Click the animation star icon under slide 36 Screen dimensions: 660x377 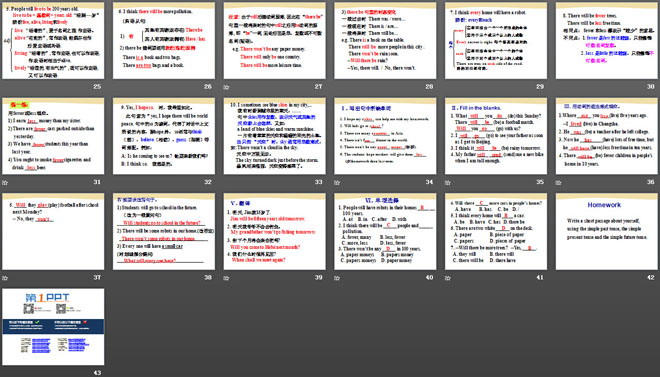pos(559,183)
